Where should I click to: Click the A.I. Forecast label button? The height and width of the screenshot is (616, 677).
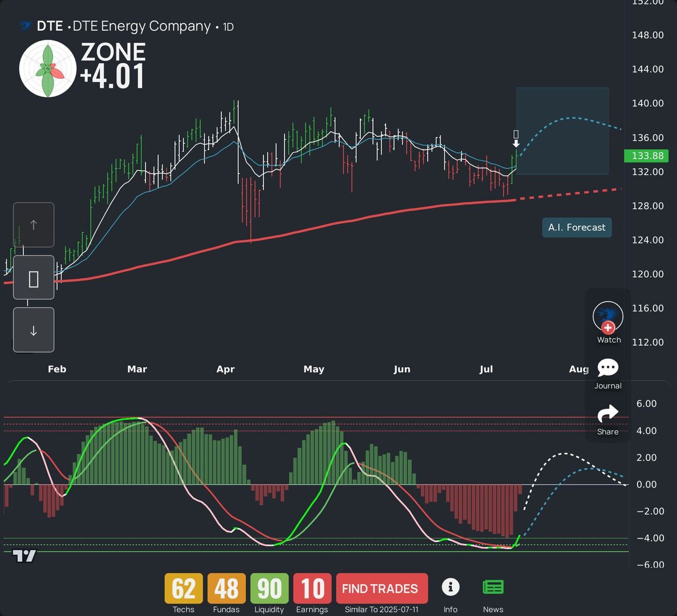tap(577, 228)
